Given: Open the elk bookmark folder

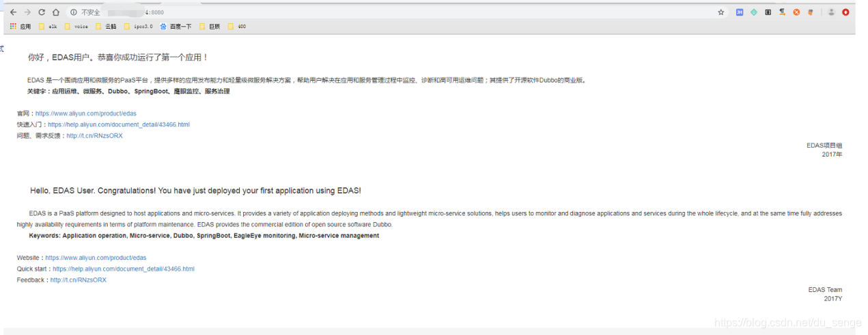Looking at the screenshot, I should click(x=48, y=27).
